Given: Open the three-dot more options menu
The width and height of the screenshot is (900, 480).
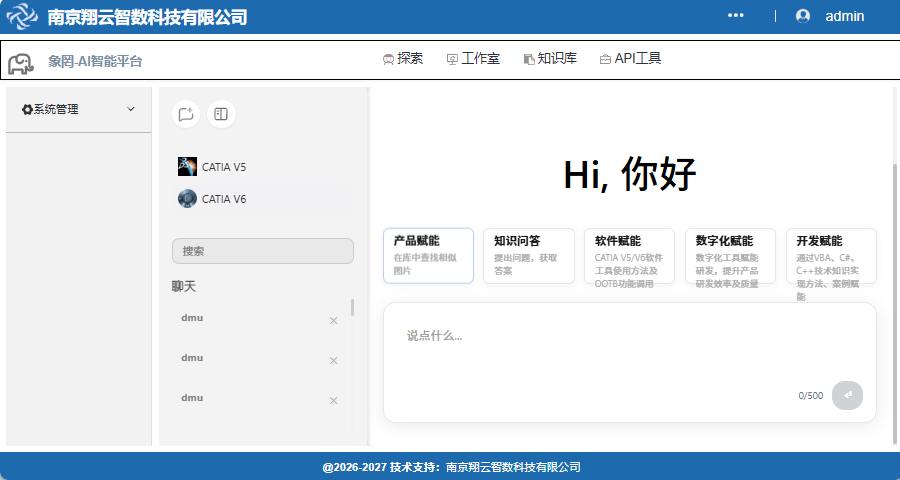Looking at the screenshot, I should 736,16.
